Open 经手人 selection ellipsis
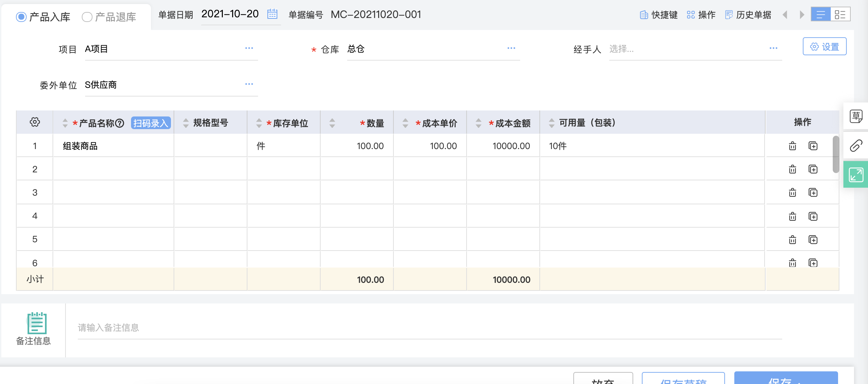The height and width of the screenshot is (384, 868). coord(773,48)
